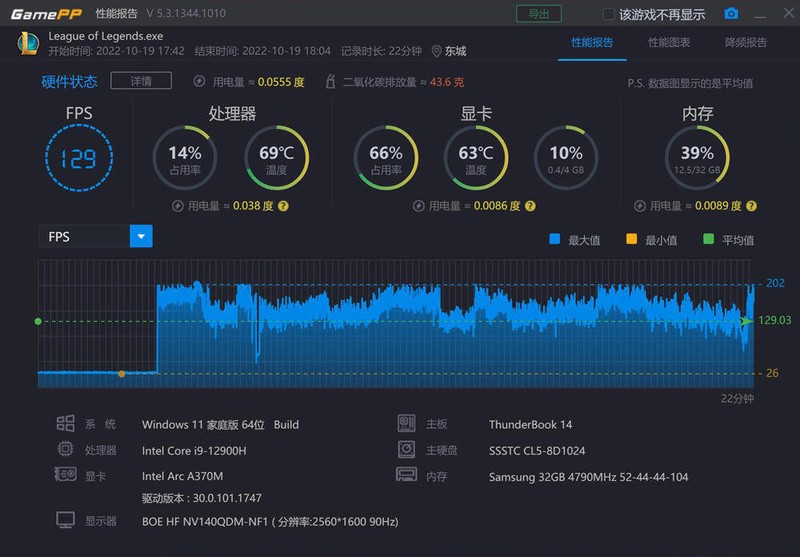The width and height of the screenshot is (800, 557).
Task: Select the 性能报告 tab
Action: (592, 43)
